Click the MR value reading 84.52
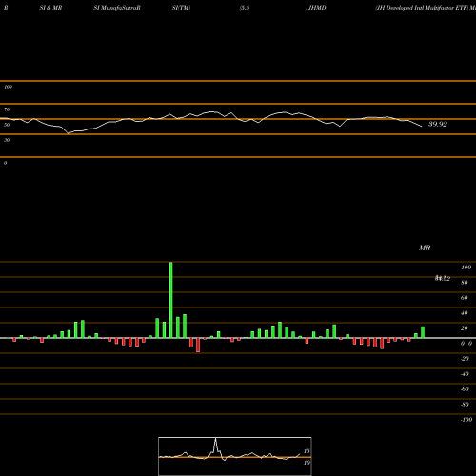476x476 pixels. pos(443,278)
